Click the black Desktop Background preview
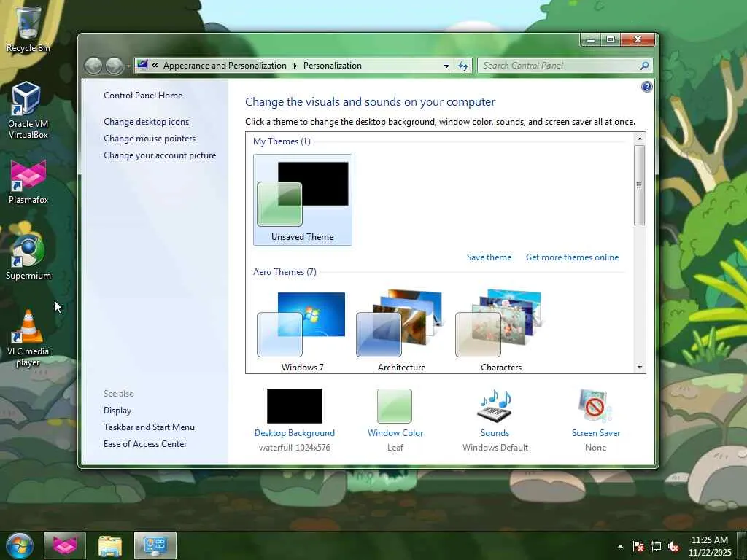Screen dimensions: 747x560 click(x=295, y=405)
